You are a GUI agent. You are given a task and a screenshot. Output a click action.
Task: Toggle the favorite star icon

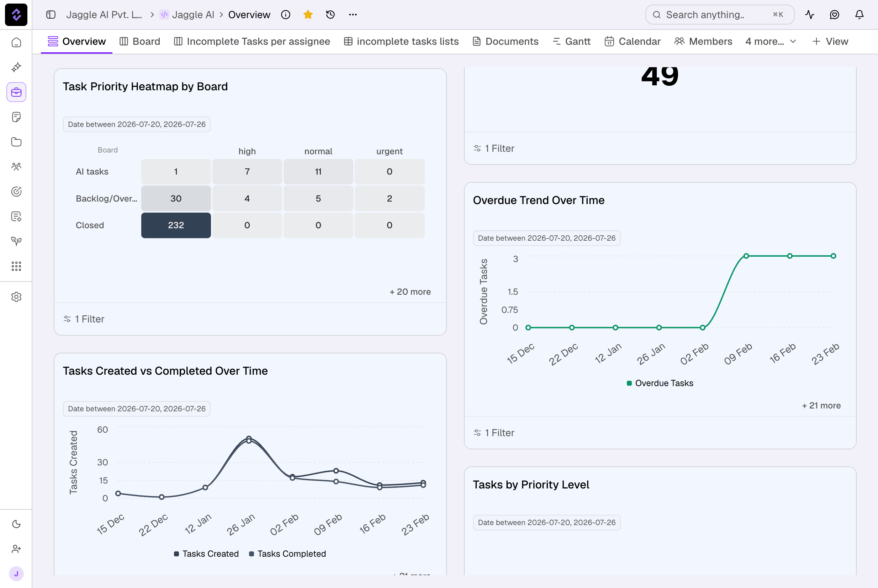point(308,15)
